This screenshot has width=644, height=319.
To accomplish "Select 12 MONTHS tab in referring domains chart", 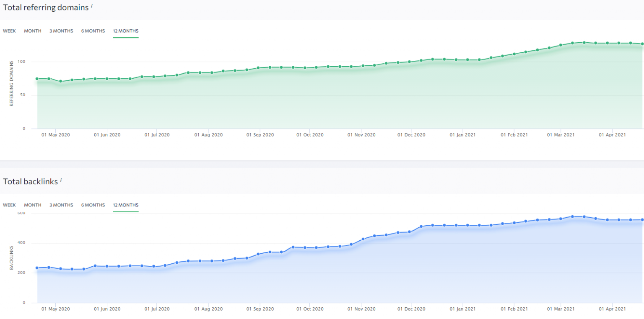I will [x=126, y=31].
